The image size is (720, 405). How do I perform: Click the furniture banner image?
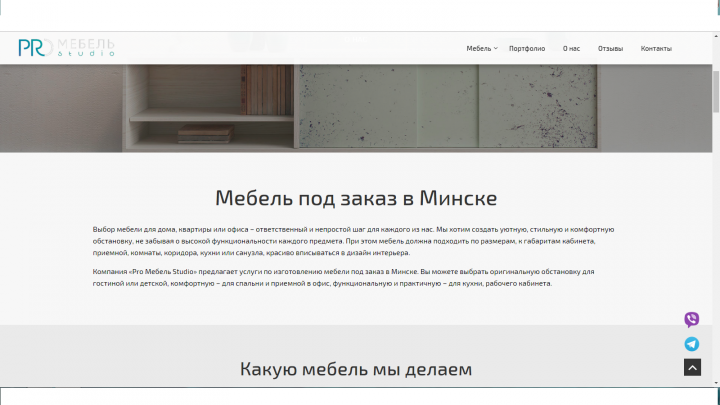coord(356,108)
